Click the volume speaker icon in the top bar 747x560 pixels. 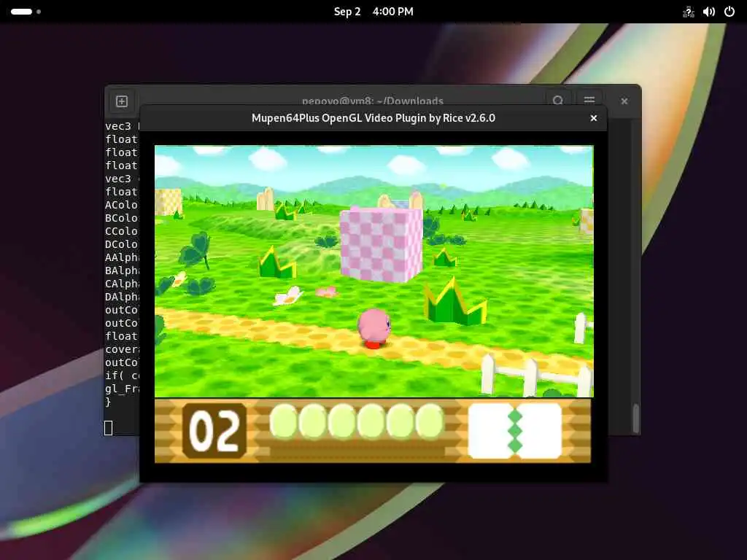pyautogui.click(x=709, y=12)
